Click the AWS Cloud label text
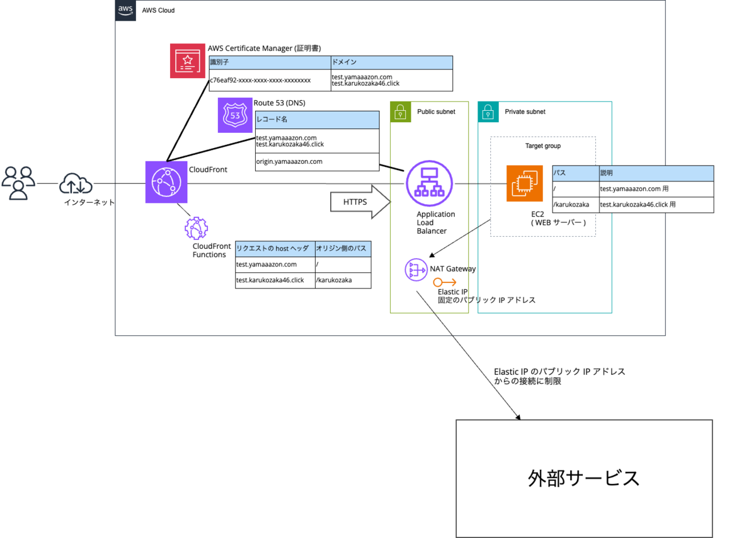756x538 pixels. pos(159,11)
